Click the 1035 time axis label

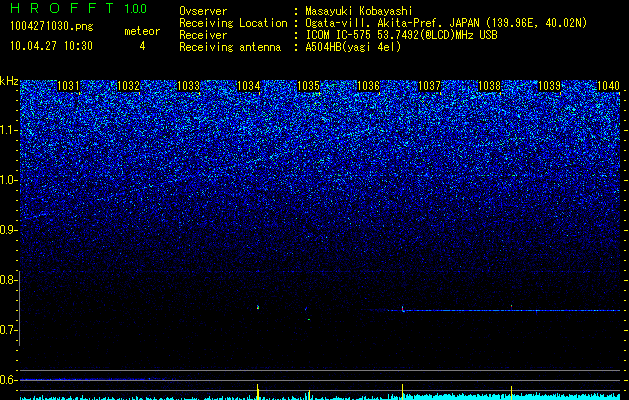tap(308, 86)
